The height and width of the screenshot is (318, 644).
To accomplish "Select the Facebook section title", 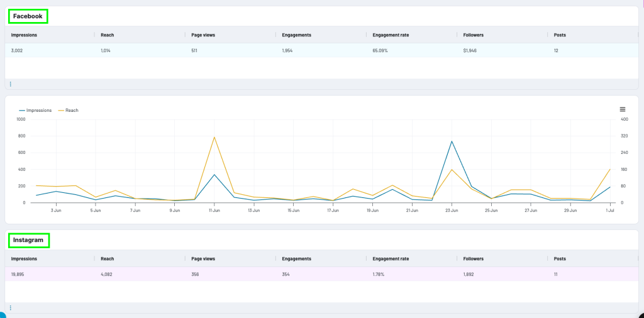I will pos(28,16).
